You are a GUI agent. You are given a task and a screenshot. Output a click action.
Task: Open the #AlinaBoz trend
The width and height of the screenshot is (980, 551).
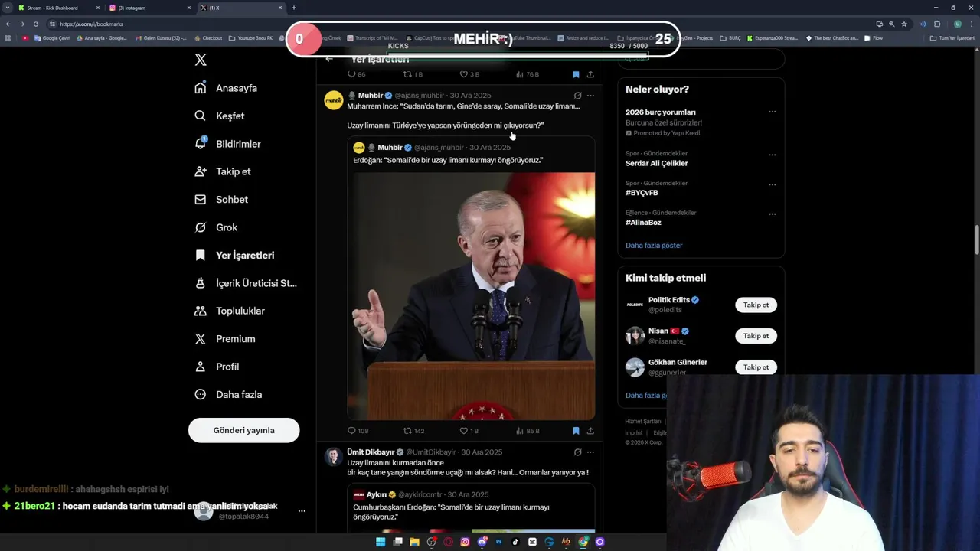pos(643,223)
